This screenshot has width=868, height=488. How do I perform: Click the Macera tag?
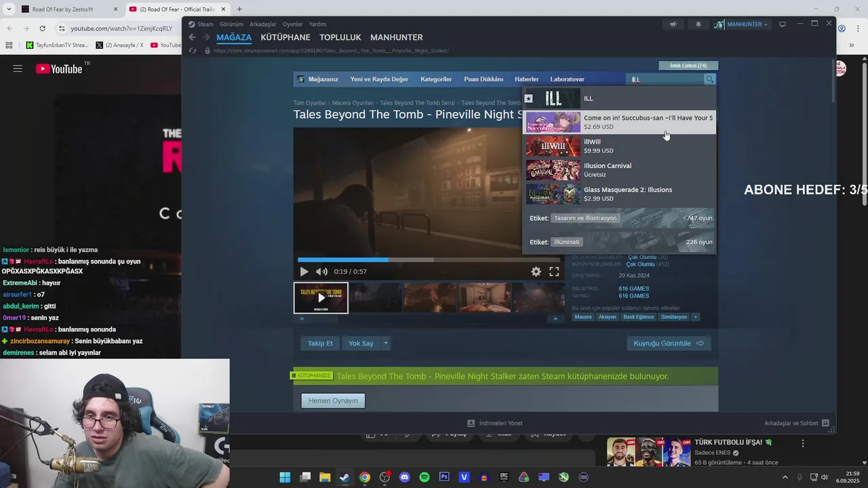tap(583, 317)
